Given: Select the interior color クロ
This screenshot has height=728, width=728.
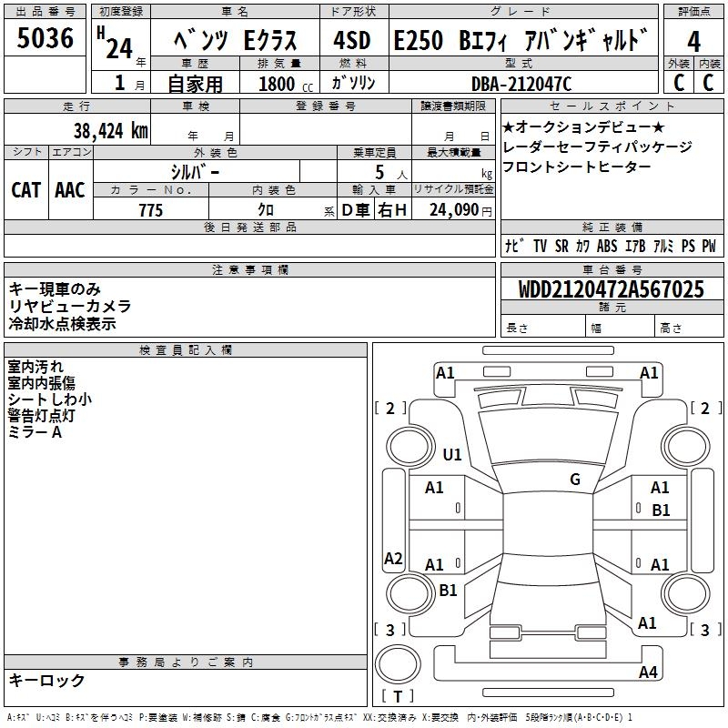Looking at the screenshot, I should tap(266, 210).
